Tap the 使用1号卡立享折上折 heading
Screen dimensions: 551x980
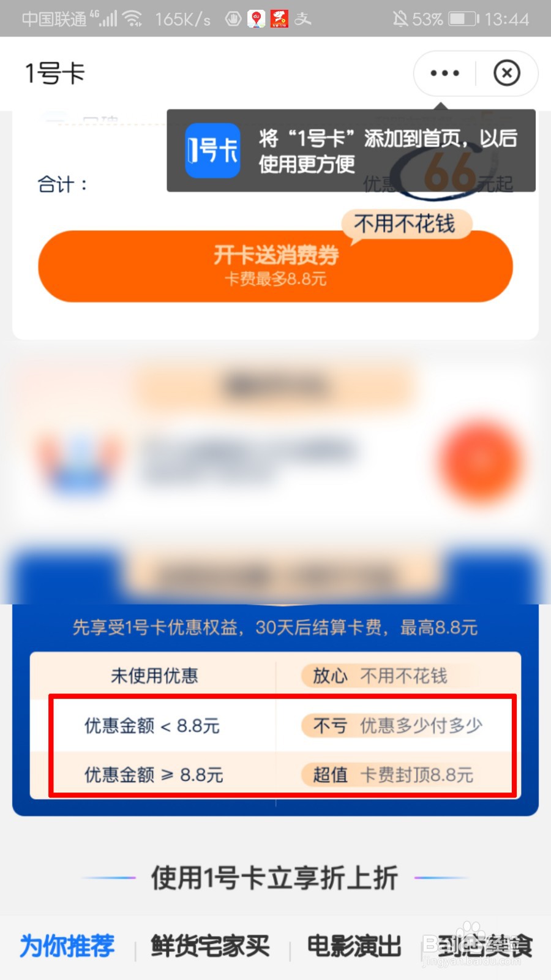(x=275, y=878)
